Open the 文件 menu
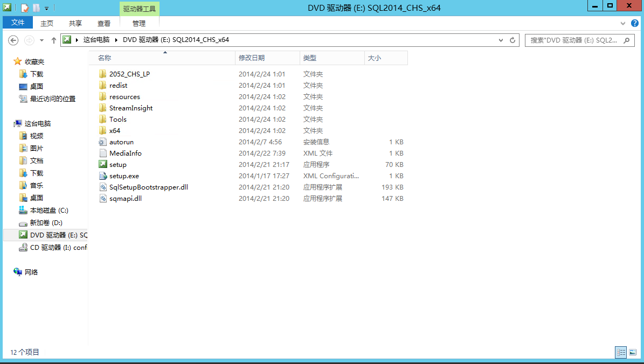This screenshot has height=364, width=644. [x=18, y=23]
